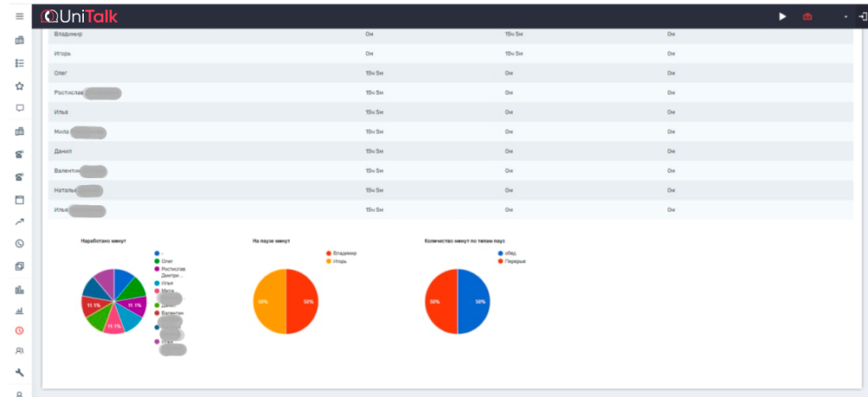
Task: Select the Перерыв legend entry
Action: click(x=515, y=261)
